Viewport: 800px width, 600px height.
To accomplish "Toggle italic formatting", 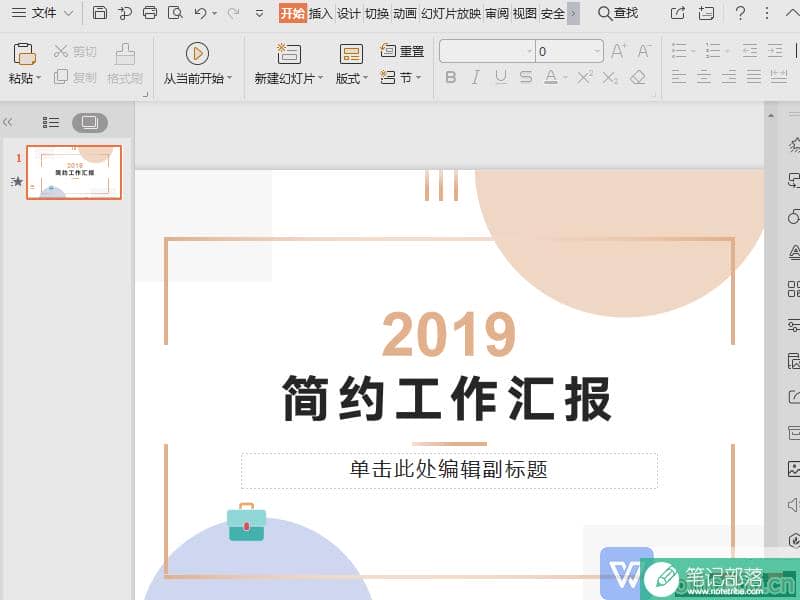I will point(476,78).
